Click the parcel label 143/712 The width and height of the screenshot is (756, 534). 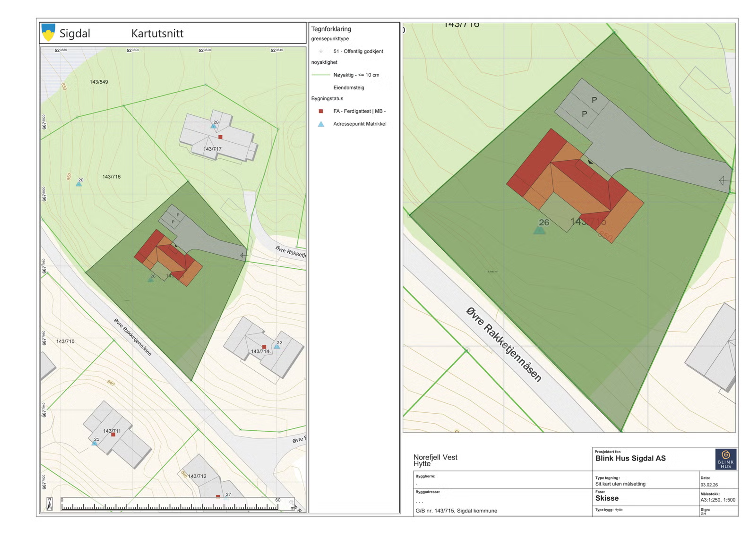(197, 476)
